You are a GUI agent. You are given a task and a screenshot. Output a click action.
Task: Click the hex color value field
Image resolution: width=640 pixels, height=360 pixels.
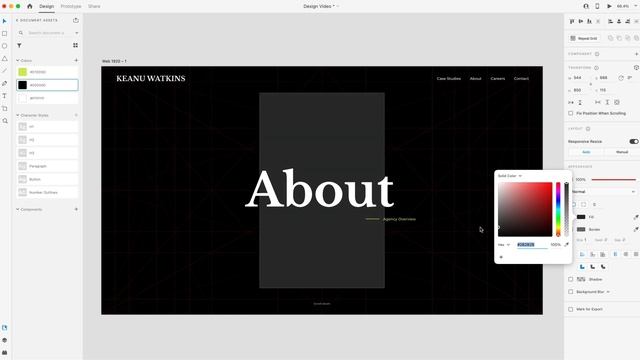coord(531,244)
